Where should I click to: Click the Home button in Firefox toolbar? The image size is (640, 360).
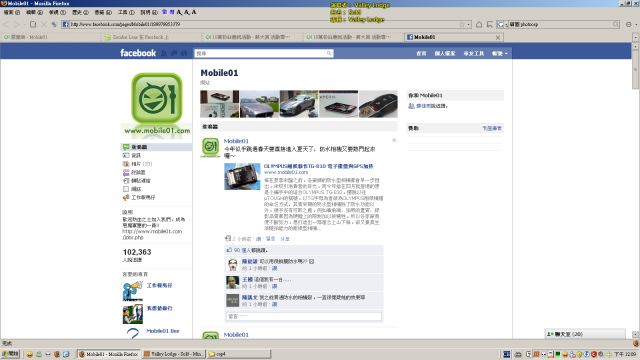[x=479, y=24]
